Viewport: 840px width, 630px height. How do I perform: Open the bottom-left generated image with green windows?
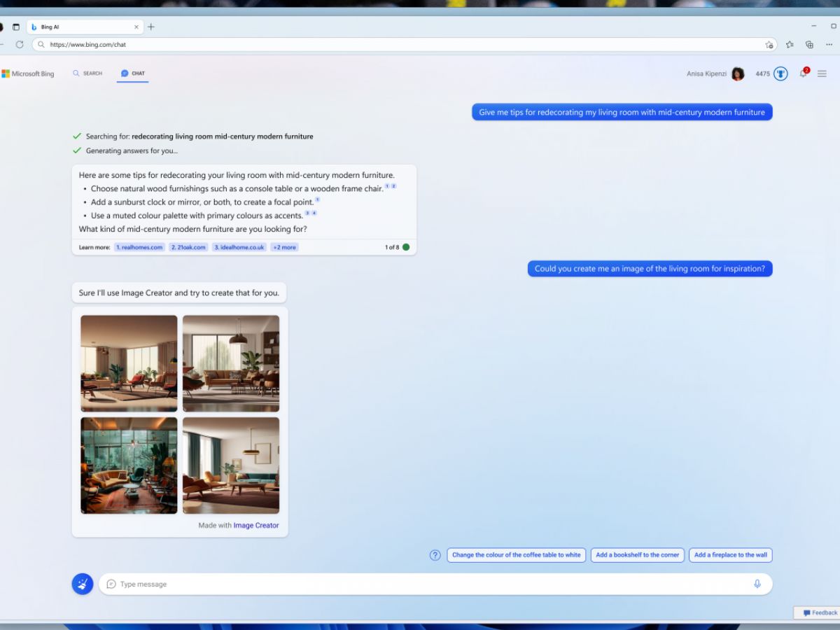(x=129, y=465)
